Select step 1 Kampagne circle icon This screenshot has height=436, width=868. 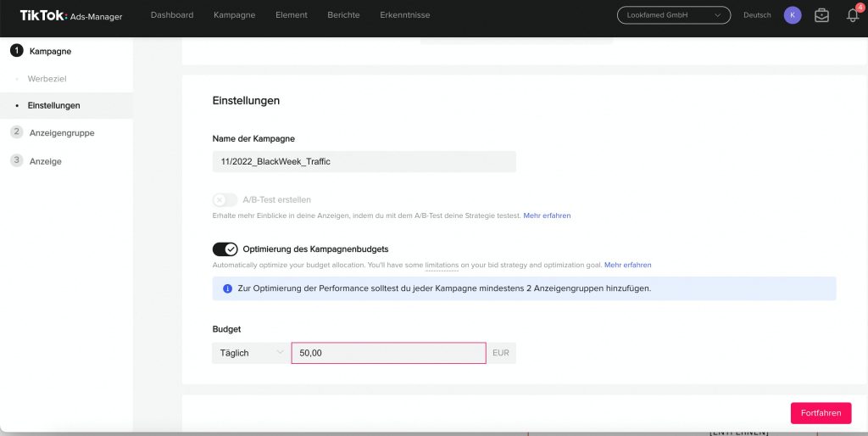tap(17, 51)
